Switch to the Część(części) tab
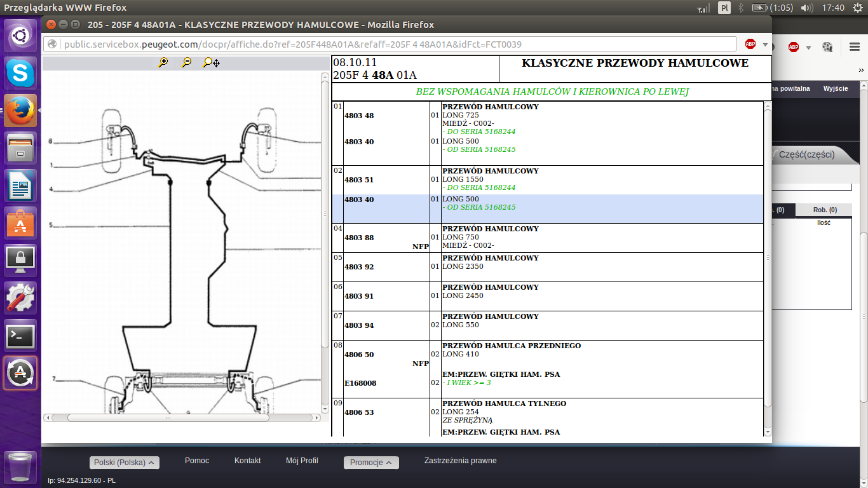868x488 pixels. [806, 154]
